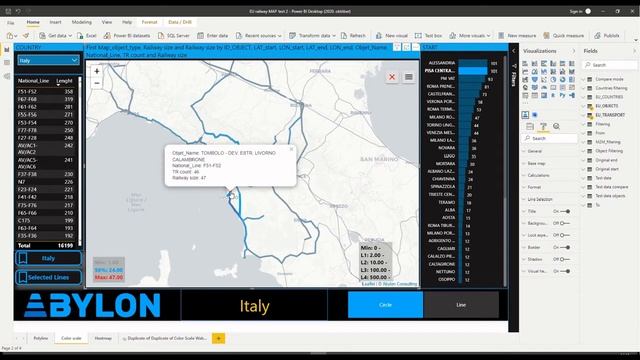Click Enter data in ribbon
Image resolution: width=640 pixels, height=360 pixels.
pyautogui.click(x=213, y=36)
